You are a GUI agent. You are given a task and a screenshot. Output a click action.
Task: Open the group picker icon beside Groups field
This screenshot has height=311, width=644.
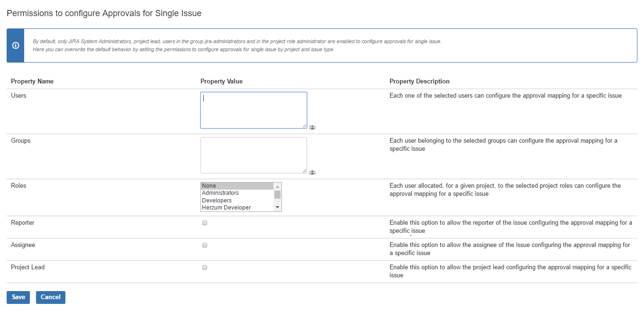click(x=312, y=173)
